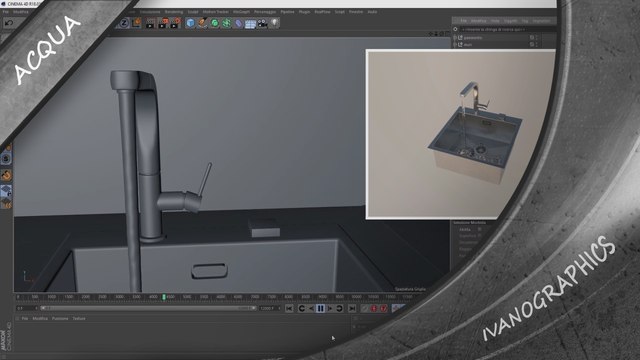Image resolution: width=640 pixels, height=360 pixels.
Task: Open the Plugin menu
Action: click(304, 12)
